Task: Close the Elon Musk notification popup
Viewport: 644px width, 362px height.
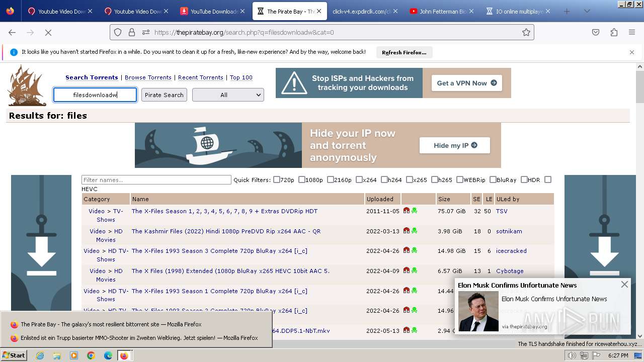Action: pyautogui.click(x=624, y=285)
